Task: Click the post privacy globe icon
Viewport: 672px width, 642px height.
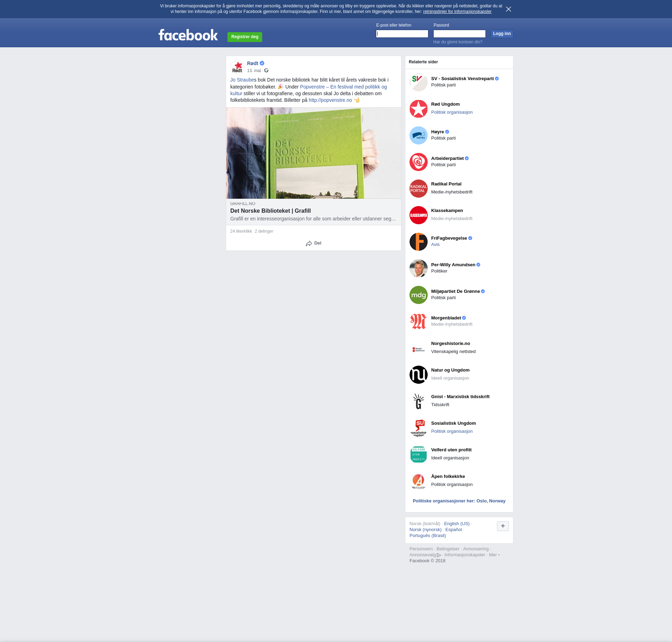Action: point(266,71)
